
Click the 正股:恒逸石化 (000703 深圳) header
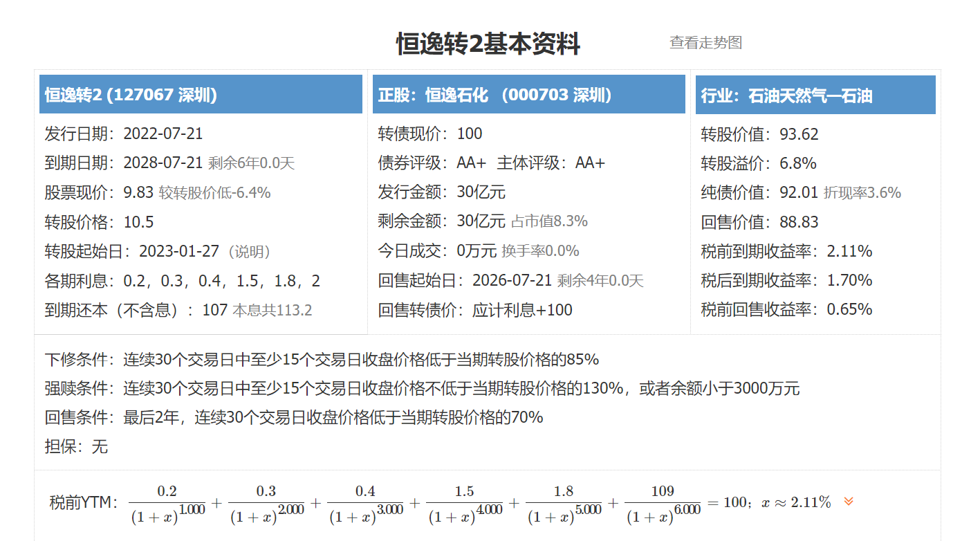point(529,95)
